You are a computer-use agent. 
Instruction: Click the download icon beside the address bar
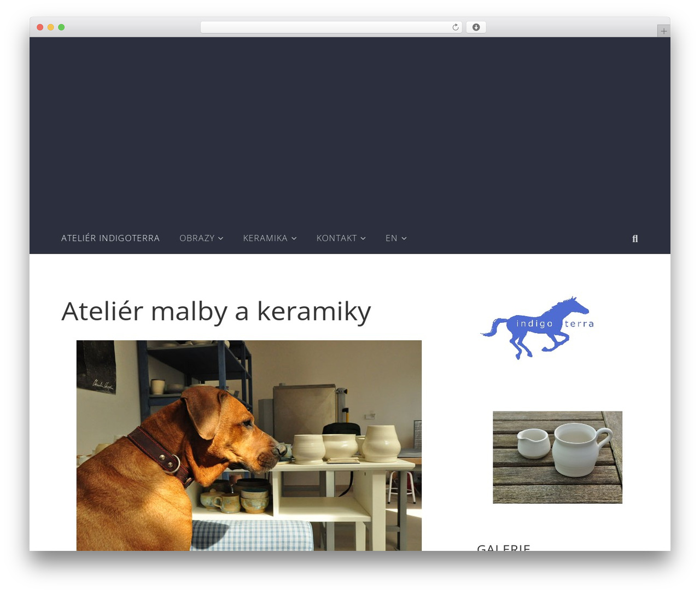pos(476,27)
